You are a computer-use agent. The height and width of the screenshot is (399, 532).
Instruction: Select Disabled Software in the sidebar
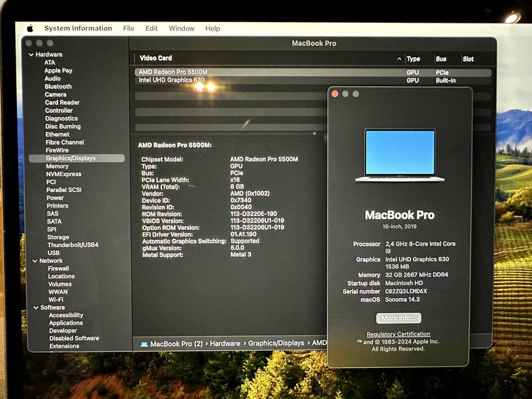point(74,338)
